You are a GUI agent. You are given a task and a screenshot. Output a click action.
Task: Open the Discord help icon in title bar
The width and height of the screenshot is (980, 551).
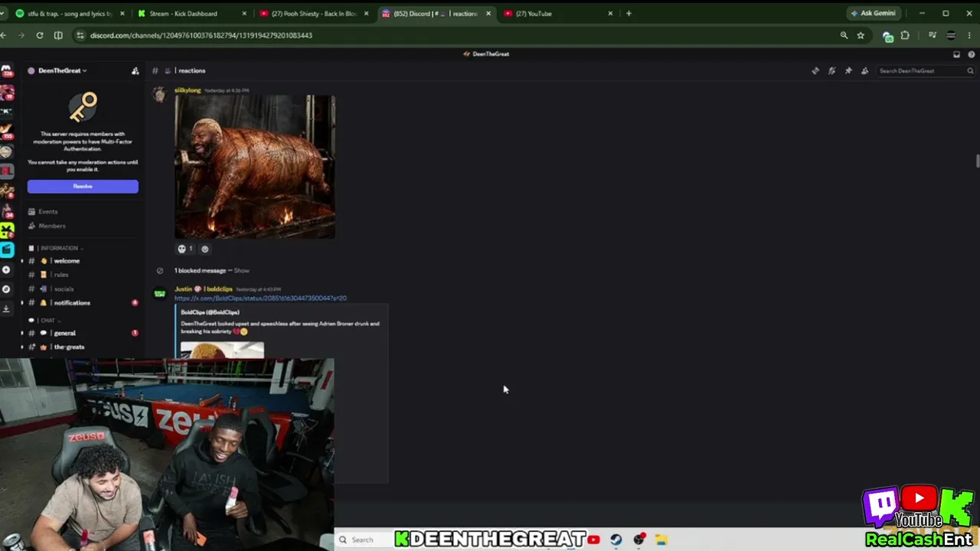tap(971, 54)
